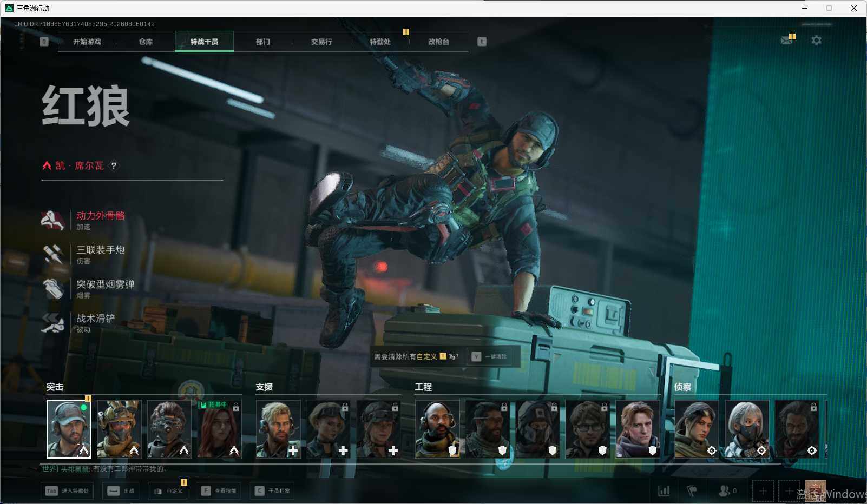Select the third 支援 operator portrait

(378, 429)
